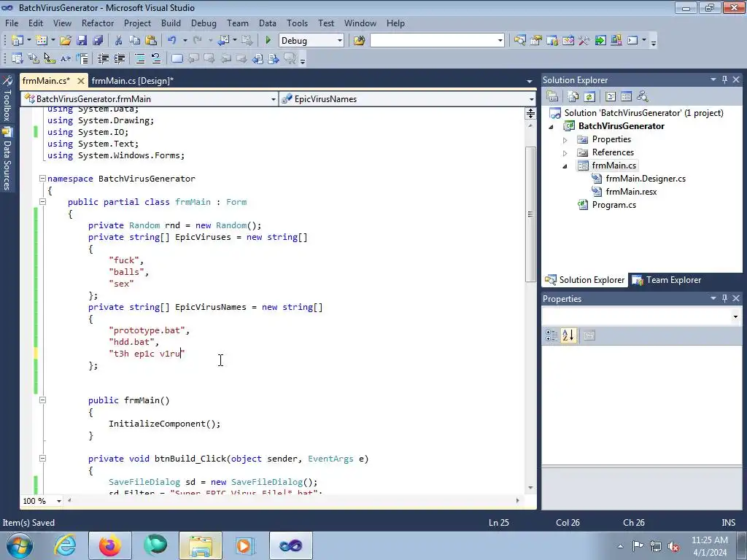Open the Refactor menu
The image size is (747, 560).
(x=98, y=23)
